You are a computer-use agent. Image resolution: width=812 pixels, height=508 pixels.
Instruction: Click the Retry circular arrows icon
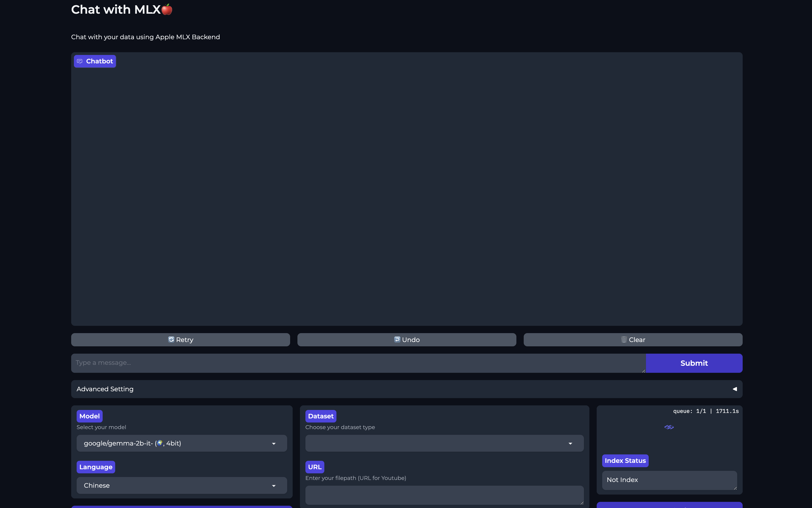[x=171, y=339]
